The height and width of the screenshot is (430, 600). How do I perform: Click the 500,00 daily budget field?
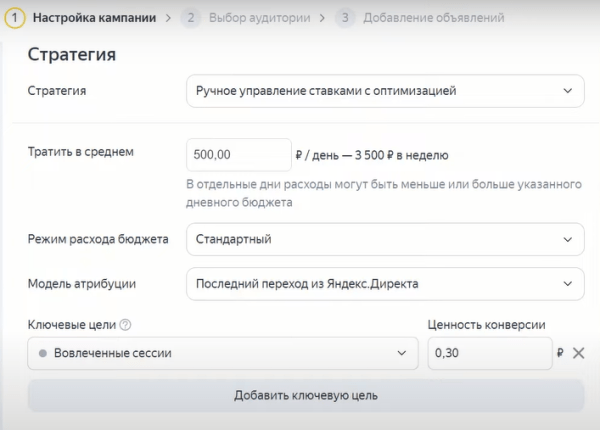coord(239,155)
